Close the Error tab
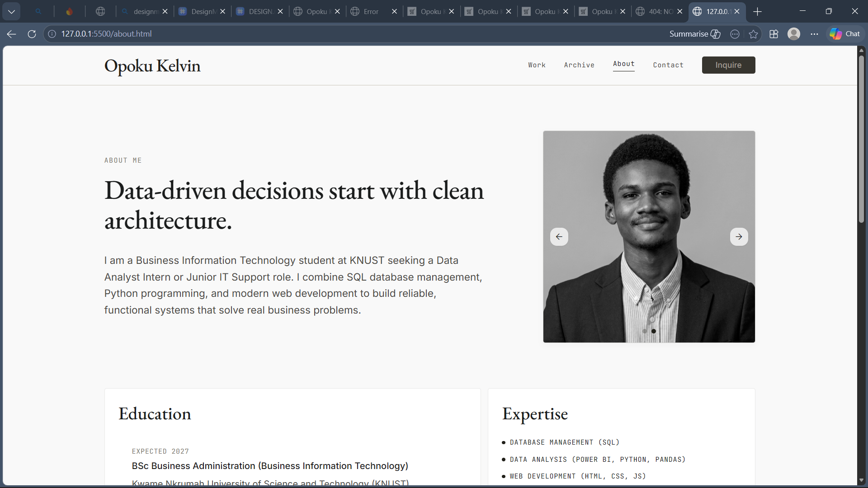The height and width of the screenshot is (488, 868). point(394,12)
